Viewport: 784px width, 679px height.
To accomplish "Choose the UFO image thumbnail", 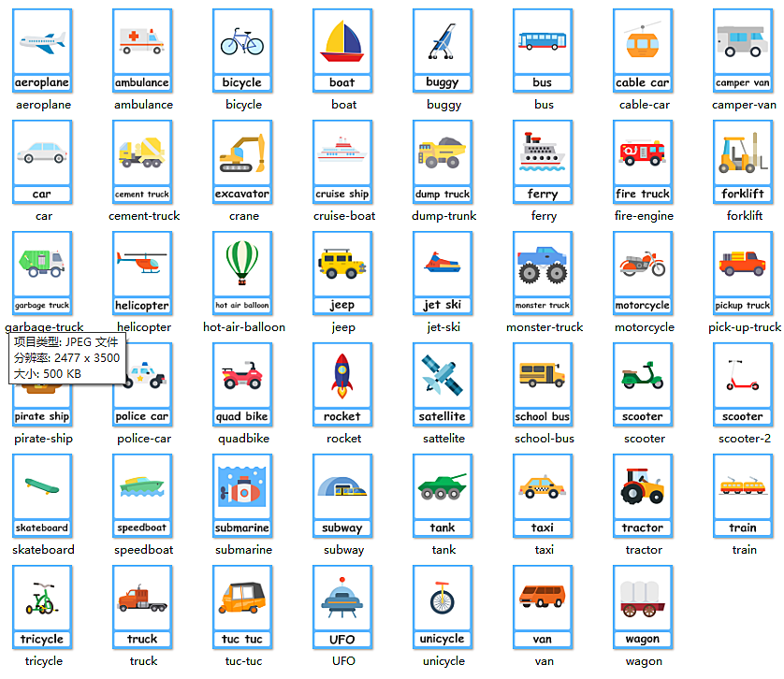I will (x=342, y=607).
